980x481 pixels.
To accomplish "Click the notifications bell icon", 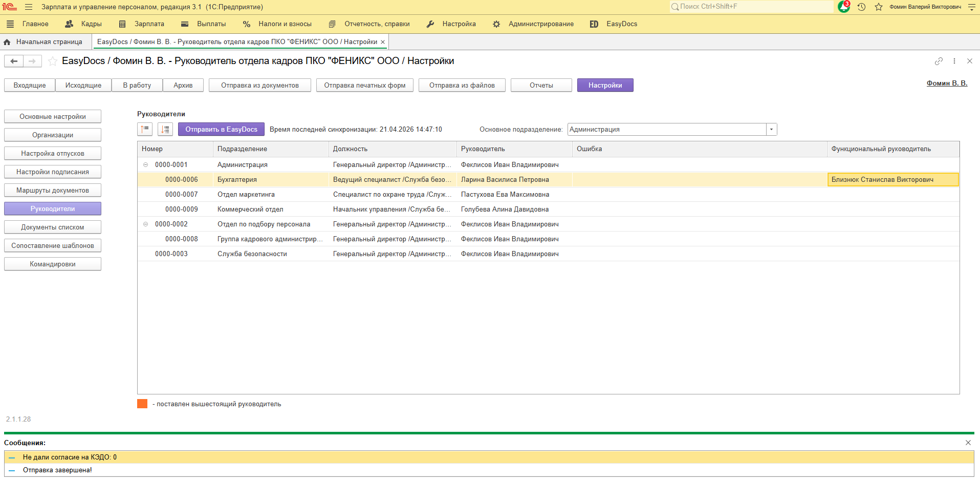I will 843,7.
